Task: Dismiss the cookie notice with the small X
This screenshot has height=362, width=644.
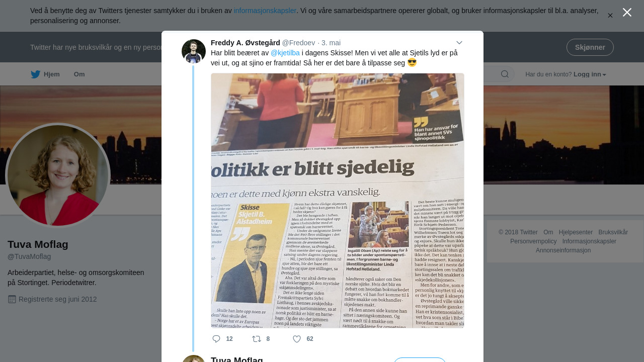Action: (610, 16)
